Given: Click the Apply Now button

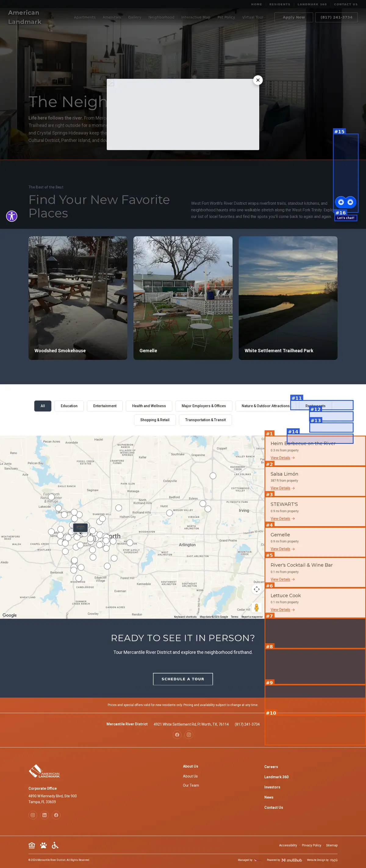Looking at the screenshot, I should tap(294, 17).
